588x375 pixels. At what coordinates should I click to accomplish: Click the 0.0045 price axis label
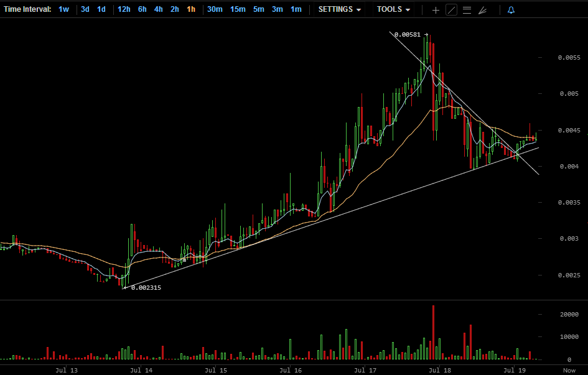(569, 131)
